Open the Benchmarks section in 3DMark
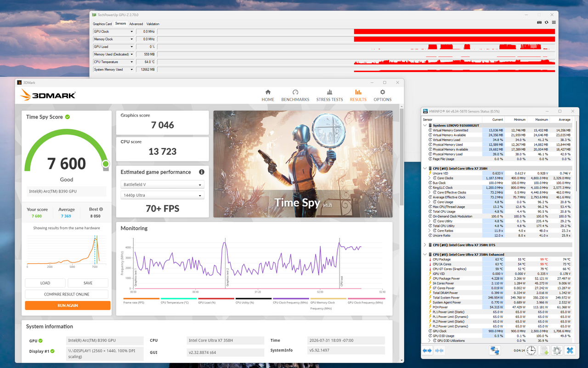The width and height of the screenshot is (588, 368). [295, 96]
